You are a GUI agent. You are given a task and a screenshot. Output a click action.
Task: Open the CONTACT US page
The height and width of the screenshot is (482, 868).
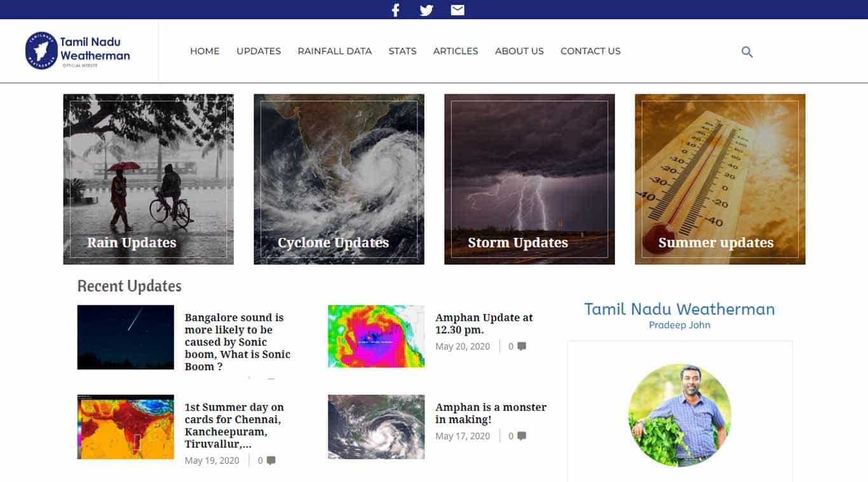[590, 51]
